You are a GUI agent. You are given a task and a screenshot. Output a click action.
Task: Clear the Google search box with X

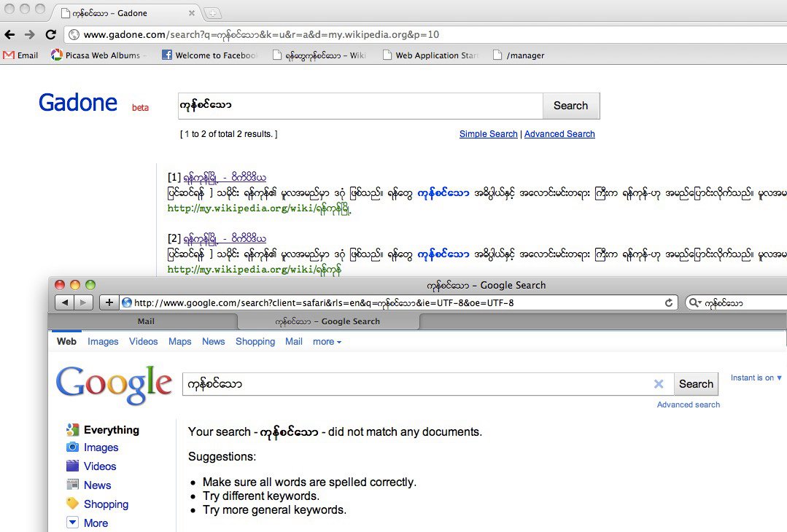659,384
